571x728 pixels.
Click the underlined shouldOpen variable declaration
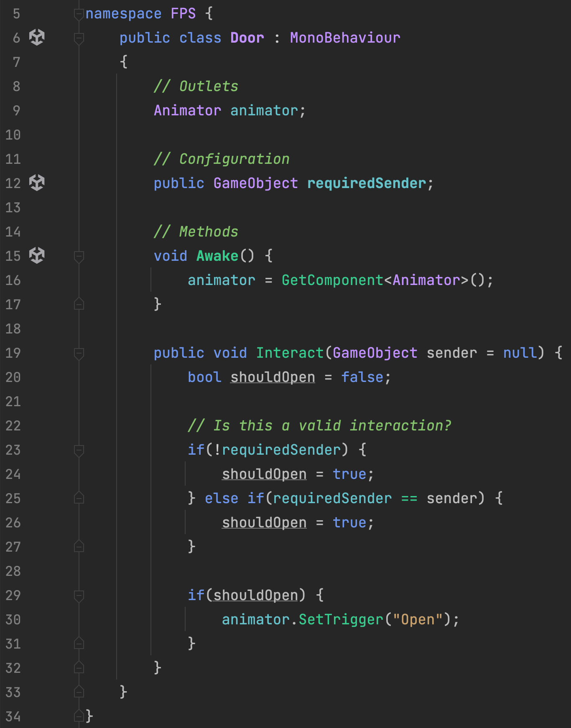click(273, 377)
